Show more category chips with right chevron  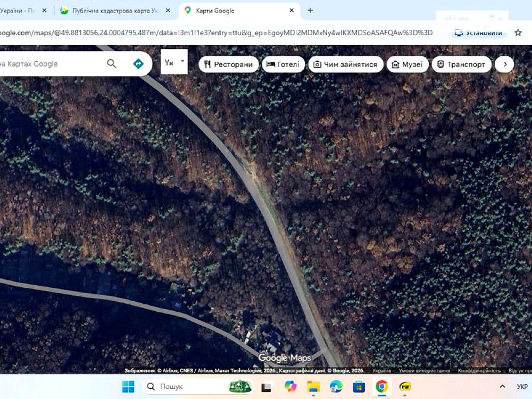[x=504, y=64]
